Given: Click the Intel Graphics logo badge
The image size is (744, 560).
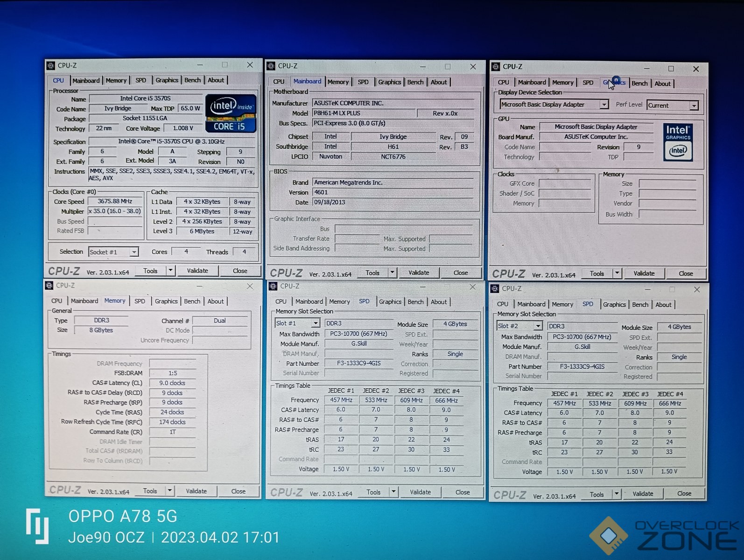Looking at the screenshot, I should click(678, 142).
